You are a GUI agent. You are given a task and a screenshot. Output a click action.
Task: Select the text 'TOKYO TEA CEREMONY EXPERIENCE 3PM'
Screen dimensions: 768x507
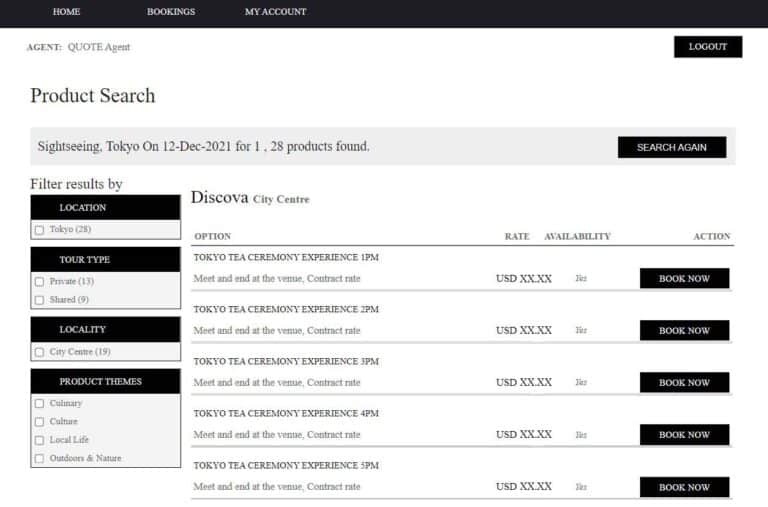point(286,361)
